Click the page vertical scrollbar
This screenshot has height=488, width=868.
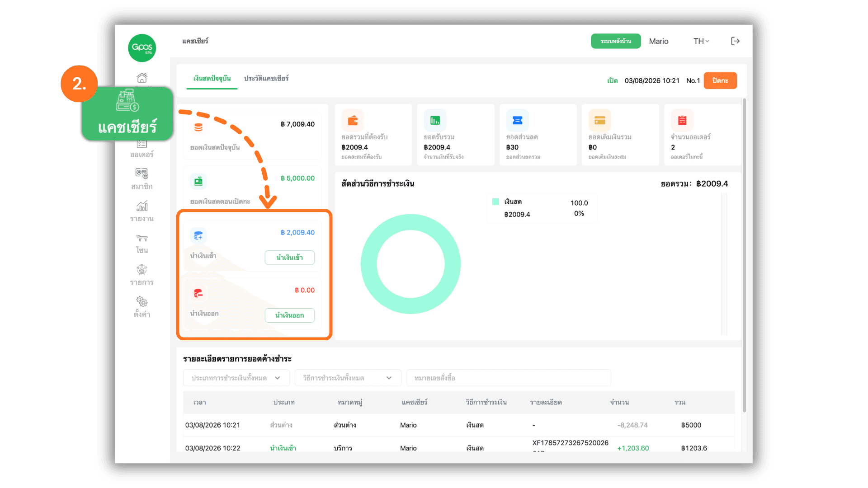[745, 255]
